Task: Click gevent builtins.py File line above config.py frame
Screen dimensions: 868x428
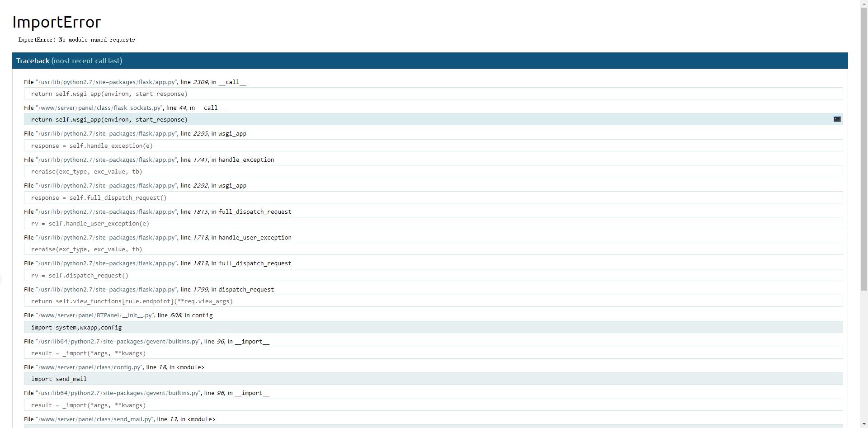Action: [147, 341]
